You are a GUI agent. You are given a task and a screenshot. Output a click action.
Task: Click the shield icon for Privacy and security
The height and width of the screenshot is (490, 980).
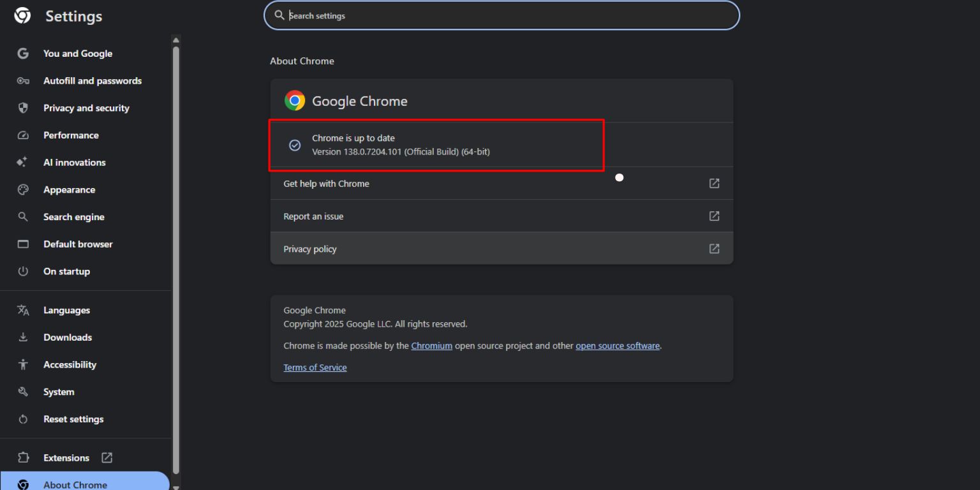[23, 108]
